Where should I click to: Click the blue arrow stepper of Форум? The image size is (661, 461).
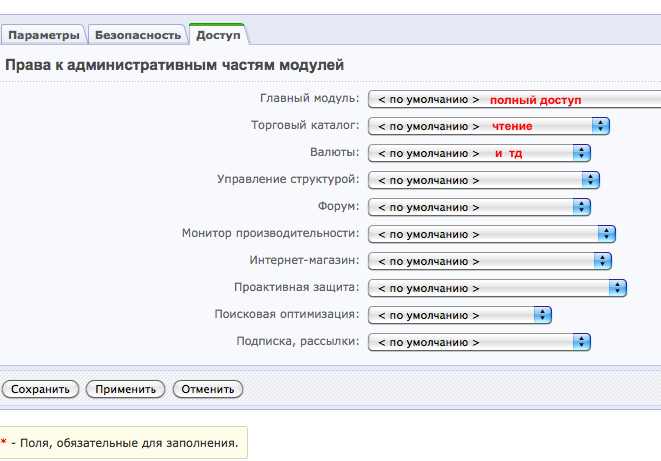click(x=582, y=207)
